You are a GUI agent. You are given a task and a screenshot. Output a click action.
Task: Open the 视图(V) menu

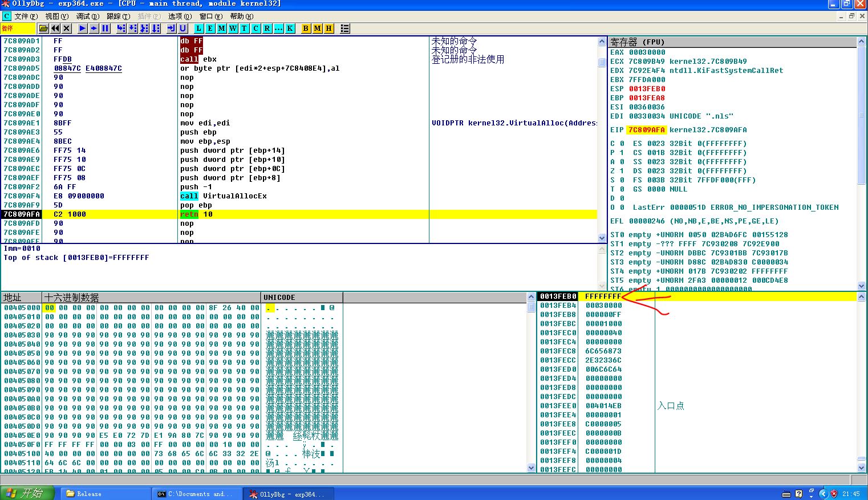pyautogui.click(x=56, y=17)
